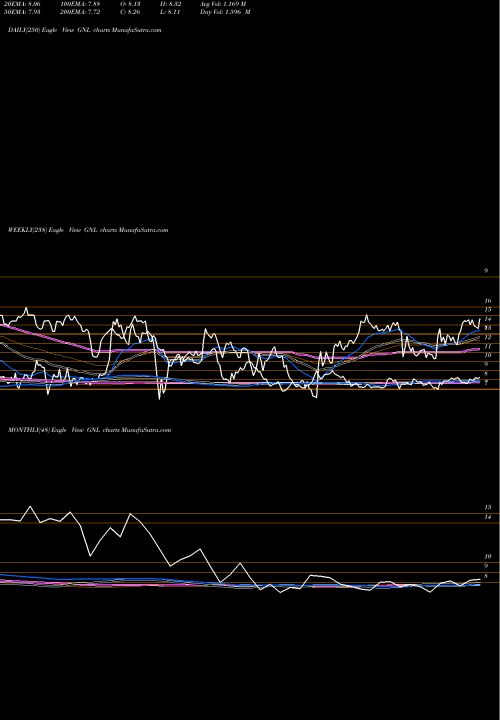Select the low price L: value
This screenshot has height=720, width=500.
point(171,12)
